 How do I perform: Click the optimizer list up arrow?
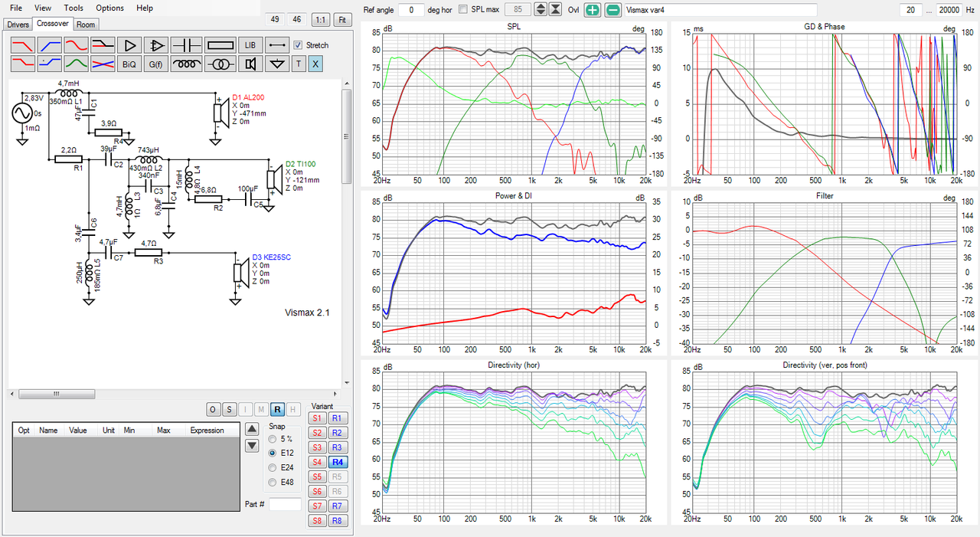click(x=251, y=431)
